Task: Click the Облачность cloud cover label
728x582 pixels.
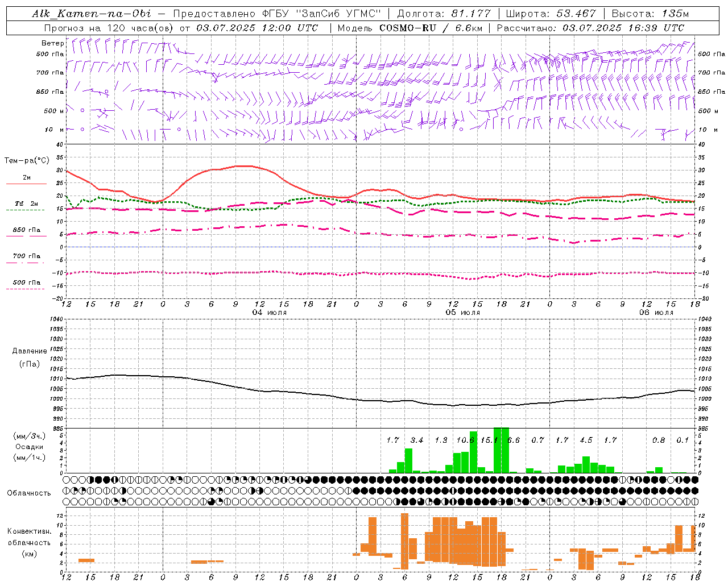Action: click(x=29, y=493)
